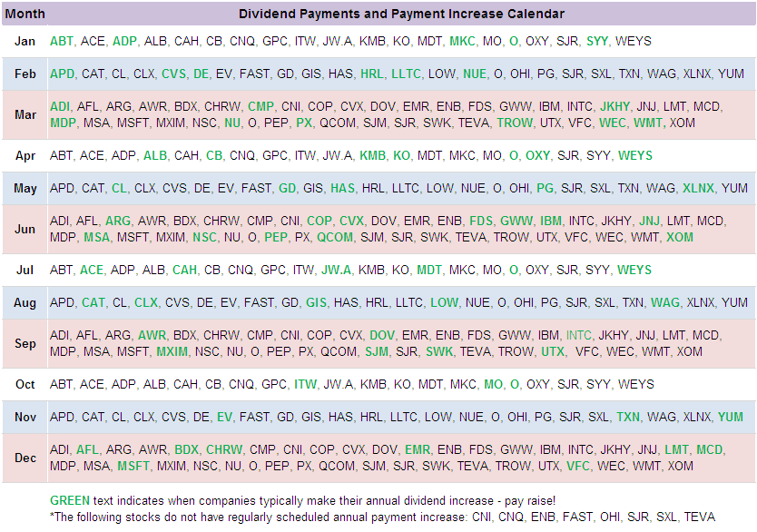
Task: Click the Jun month label
Action: click(x=25, y=229)
